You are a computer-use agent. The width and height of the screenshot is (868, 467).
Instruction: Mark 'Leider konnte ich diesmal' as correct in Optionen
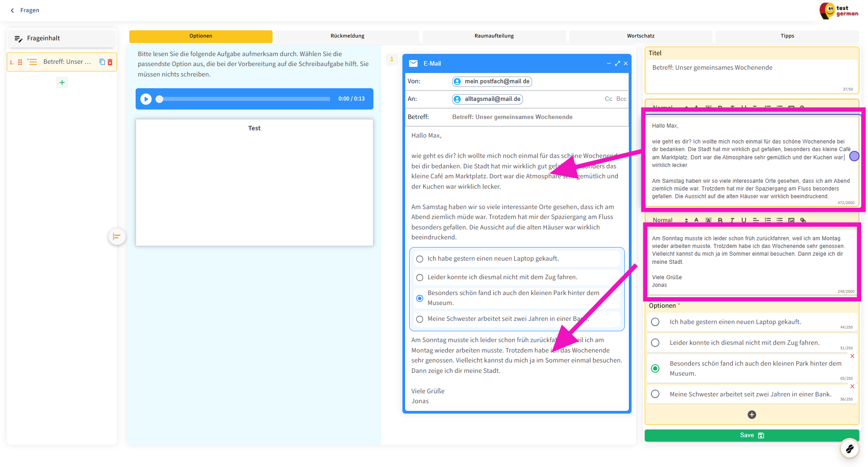coord(655,343)
